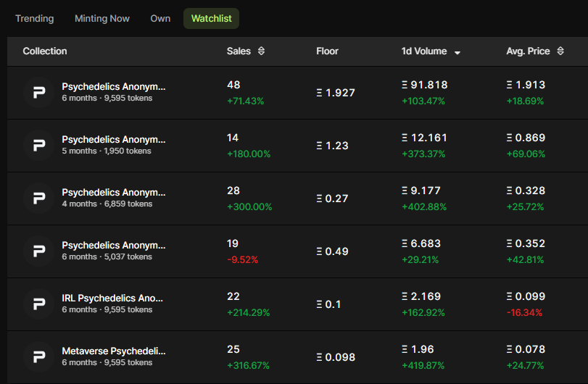Click the sales count 19
Image resolution: width=588 pixels, height=384 pixels.
coord(233,243)
